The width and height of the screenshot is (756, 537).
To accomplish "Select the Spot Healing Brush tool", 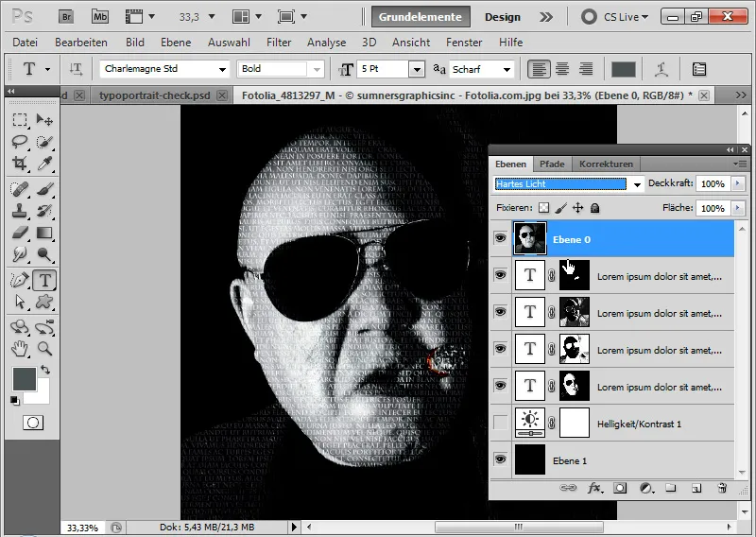I will (20, 189).
